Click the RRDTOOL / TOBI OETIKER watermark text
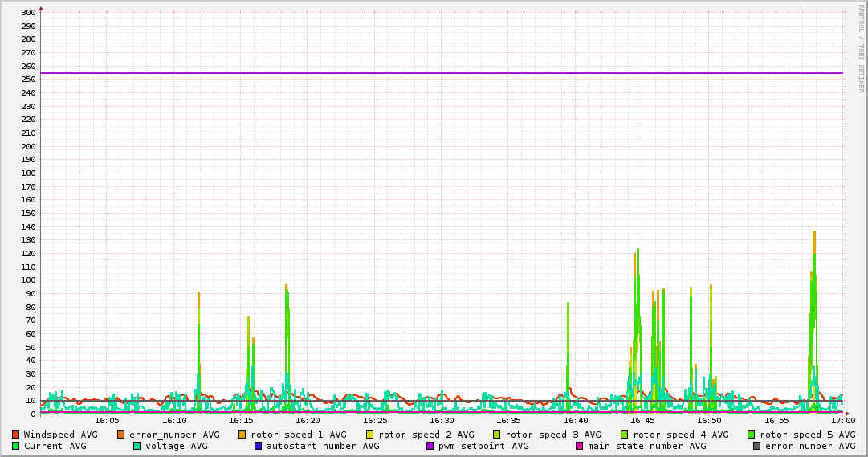The width and height of the screenshot is (868, 457). (861, 48)
